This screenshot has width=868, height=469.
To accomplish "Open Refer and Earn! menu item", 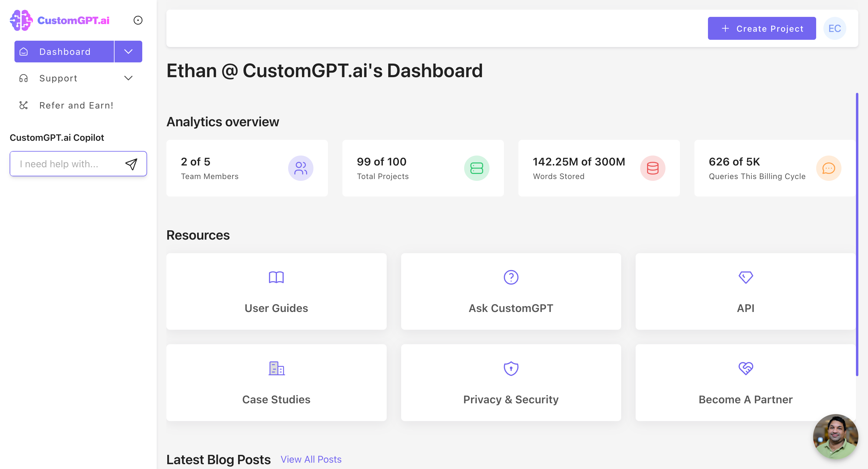I will click(76, 105).
